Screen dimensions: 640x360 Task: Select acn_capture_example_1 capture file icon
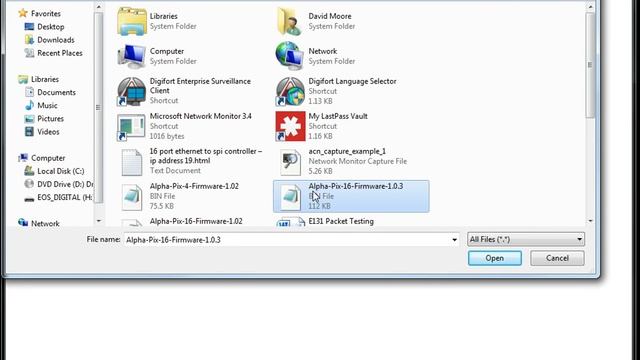point(290,162)
